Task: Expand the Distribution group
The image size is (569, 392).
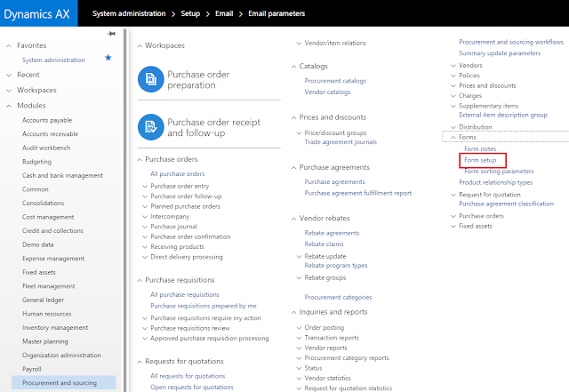Action: [x=453, y=127]
